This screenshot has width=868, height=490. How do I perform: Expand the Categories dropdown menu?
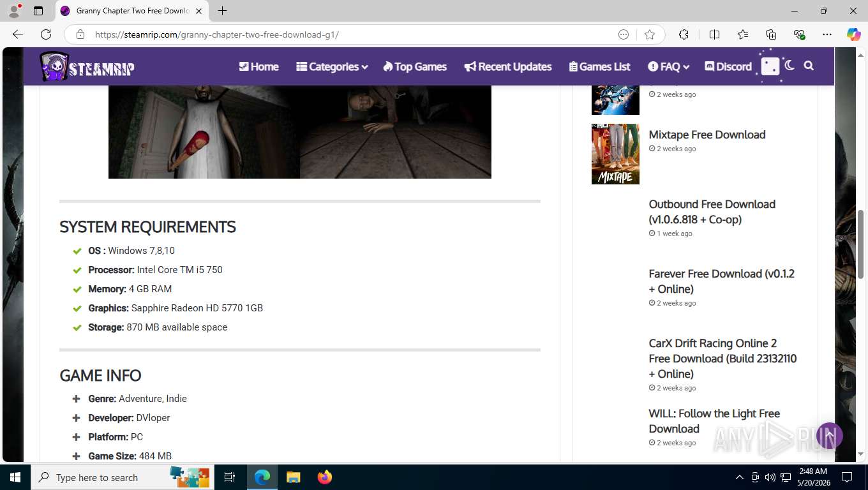pyautogui.click(x=332, y=66)
